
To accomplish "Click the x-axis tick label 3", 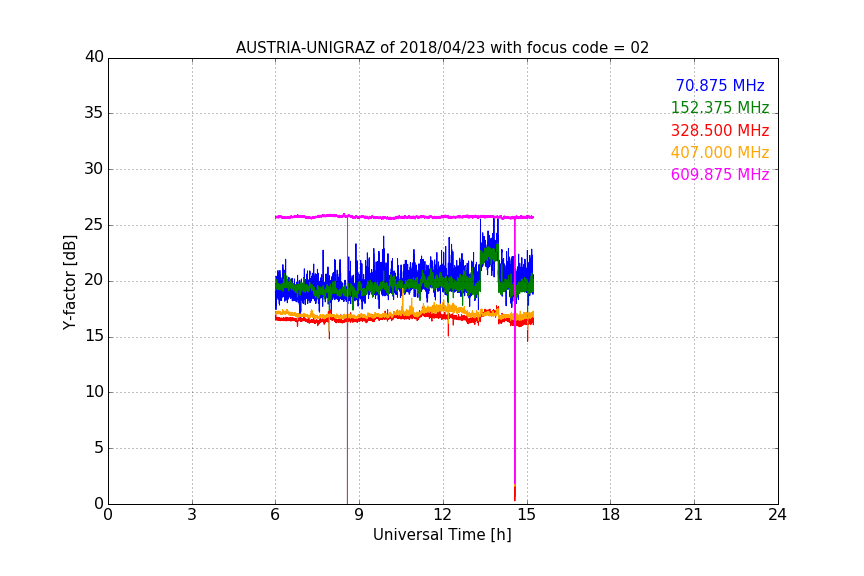I will (192, 515).
